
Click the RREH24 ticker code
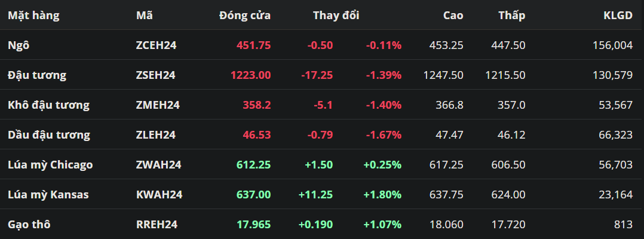coord(157,224)
